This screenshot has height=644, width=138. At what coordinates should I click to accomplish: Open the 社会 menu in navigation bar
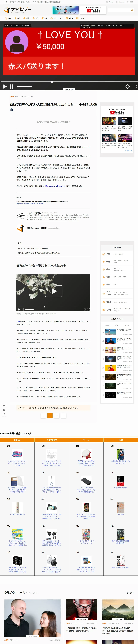tap(26, 18)
